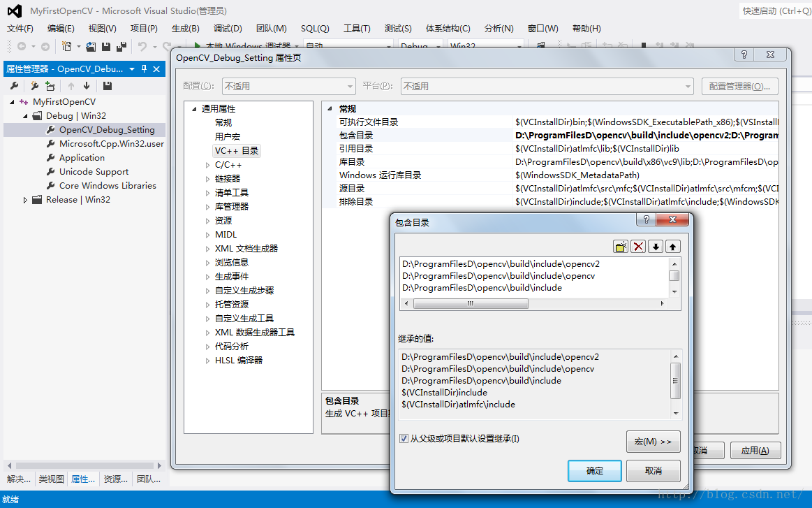Pin the property manager panel
The image size is (812, 508).
[144, 68]
